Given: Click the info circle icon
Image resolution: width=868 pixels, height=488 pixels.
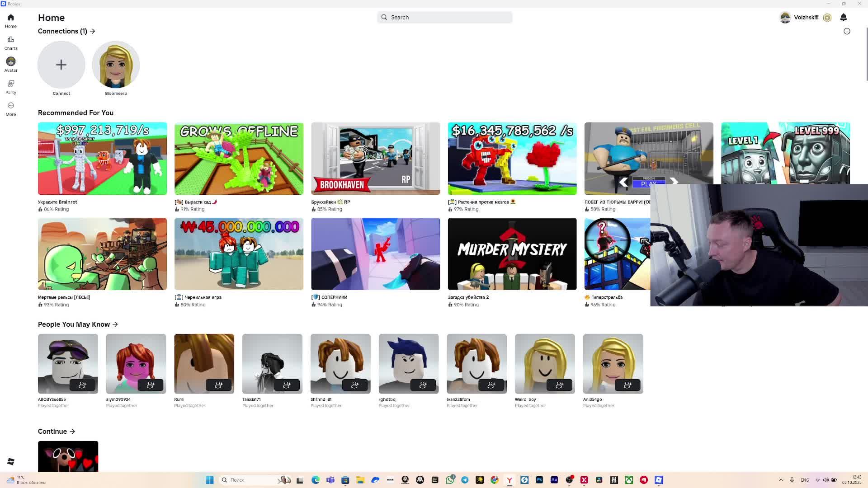Looking at the screenshot, I should 847,31.
